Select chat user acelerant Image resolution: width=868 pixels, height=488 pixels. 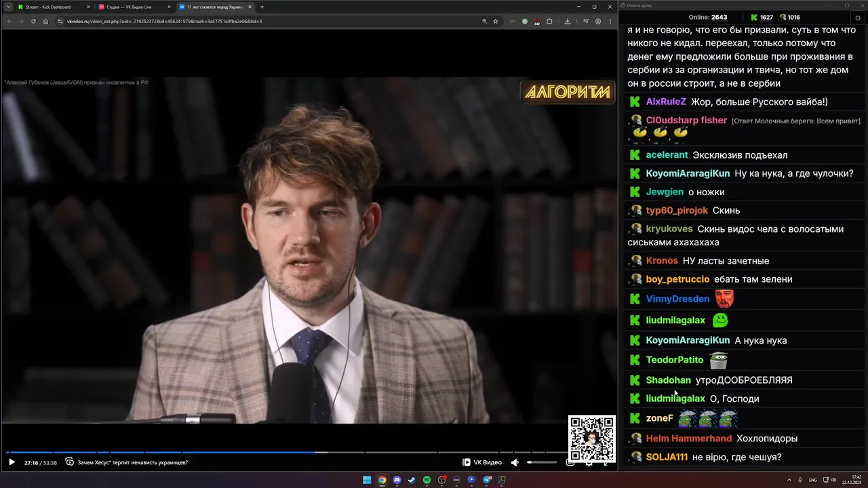667,155
